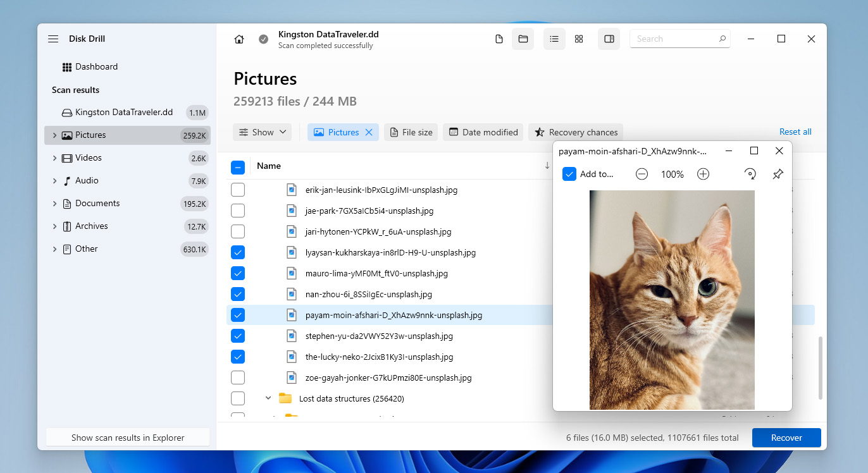Untick the Add to checkbox in preview
868x473 pixels.
(x=569, y=175)
